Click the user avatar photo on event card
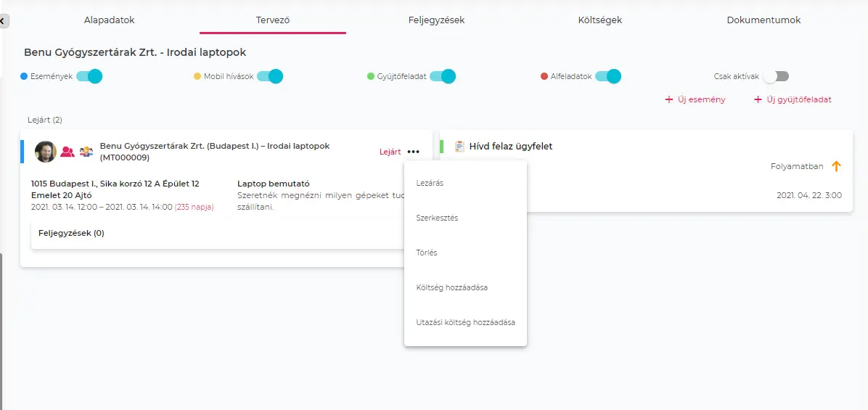868x410 pixels. (45, 152)
